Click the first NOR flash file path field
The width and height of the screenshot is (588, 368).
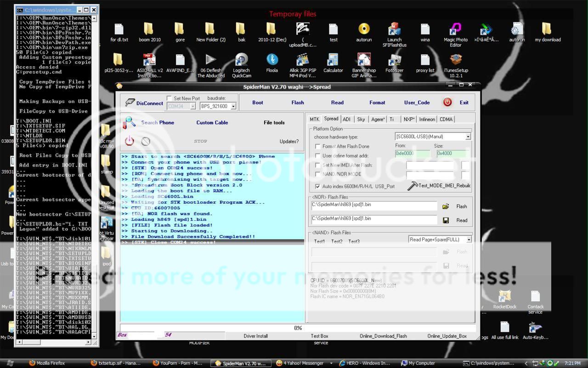point(374,206)
